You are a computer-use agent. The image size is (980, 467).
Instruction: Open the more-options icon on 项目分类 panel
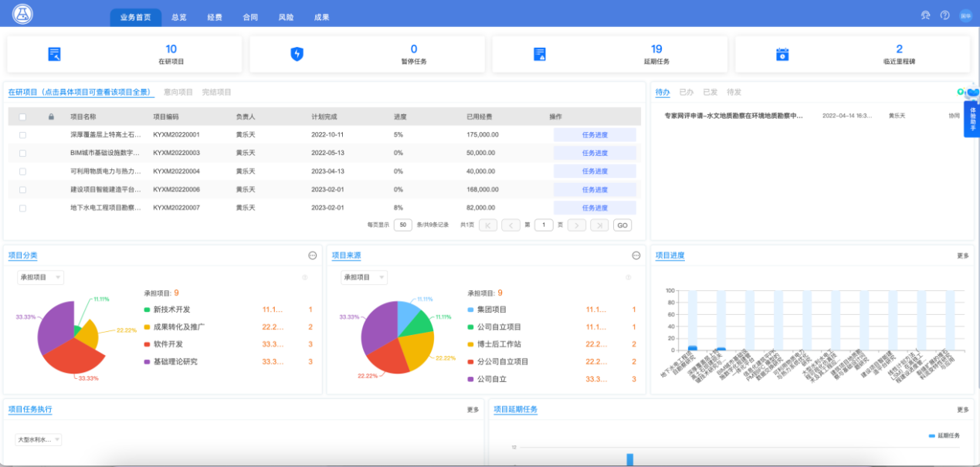point(312,255)
